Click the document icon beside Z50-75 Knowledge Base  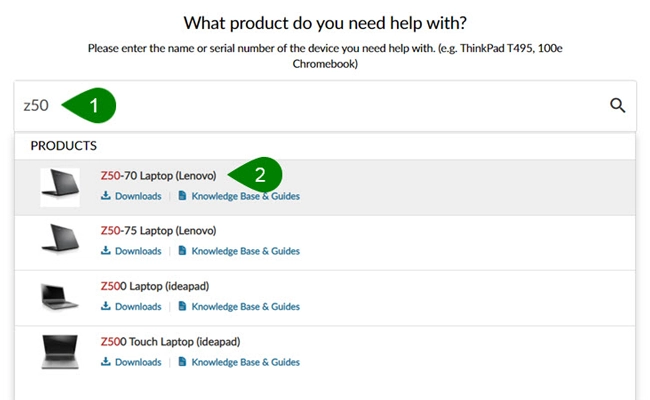pos(182,251)
